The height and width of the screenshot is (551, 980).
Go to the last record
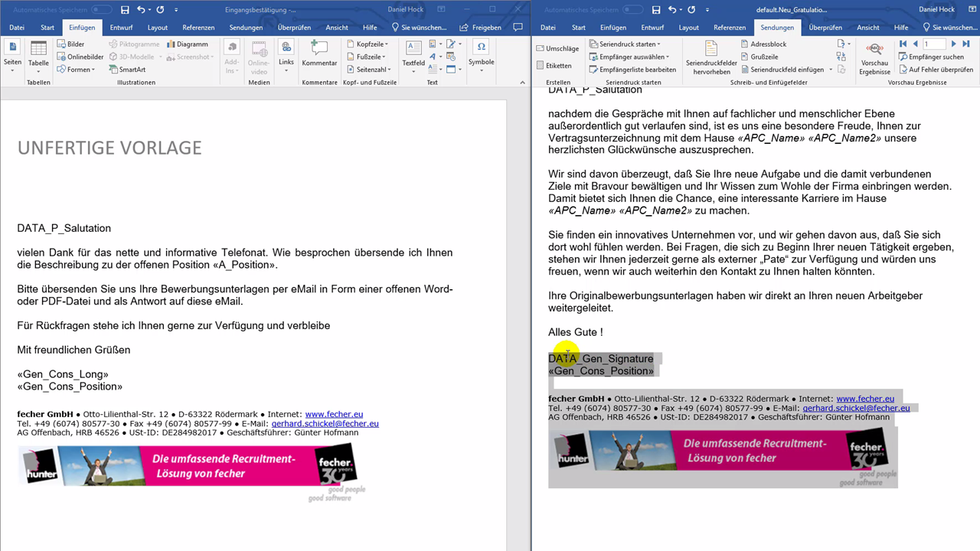(x=967, y=44)
